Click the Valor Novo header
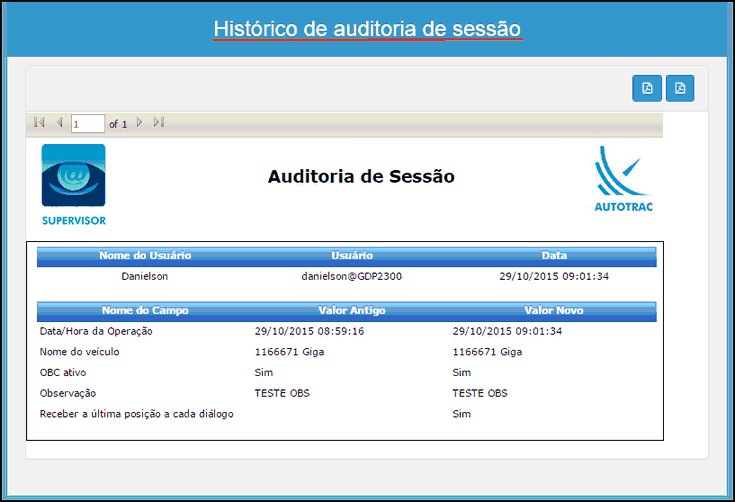The height and width of the screenshot is (502, 735). 554,310
